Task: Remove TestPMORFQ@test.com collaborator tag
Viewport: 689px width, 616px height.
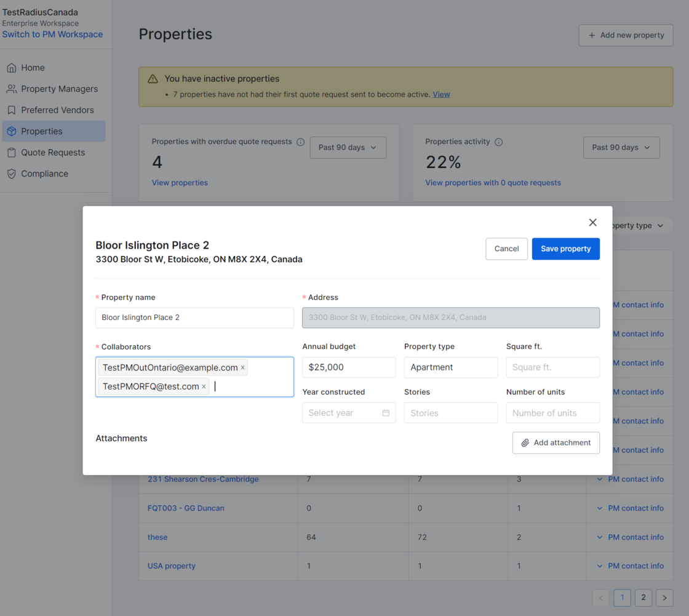Action: pos(204,387)
